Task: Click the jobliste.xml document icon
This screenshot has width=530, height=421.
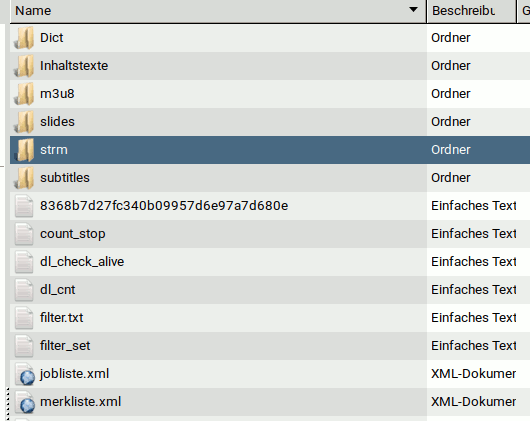Action: (x=24, y=374)
